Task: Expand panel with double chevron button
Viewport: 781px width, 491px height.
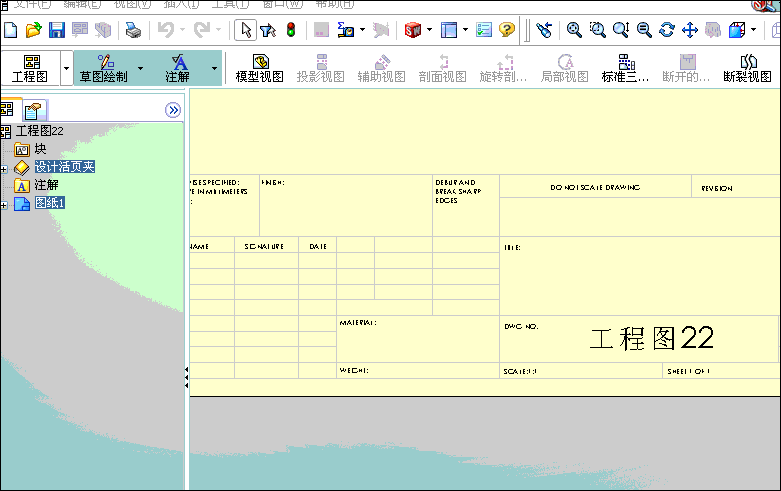Action: (x=173, y=110)
